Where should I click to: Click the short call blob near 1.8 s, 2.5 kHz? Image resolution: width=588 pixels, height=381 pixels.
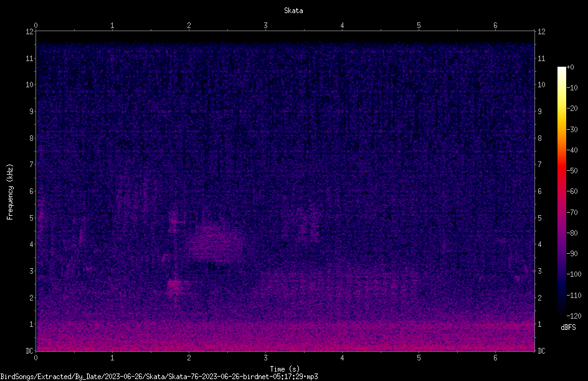[174, 286]
